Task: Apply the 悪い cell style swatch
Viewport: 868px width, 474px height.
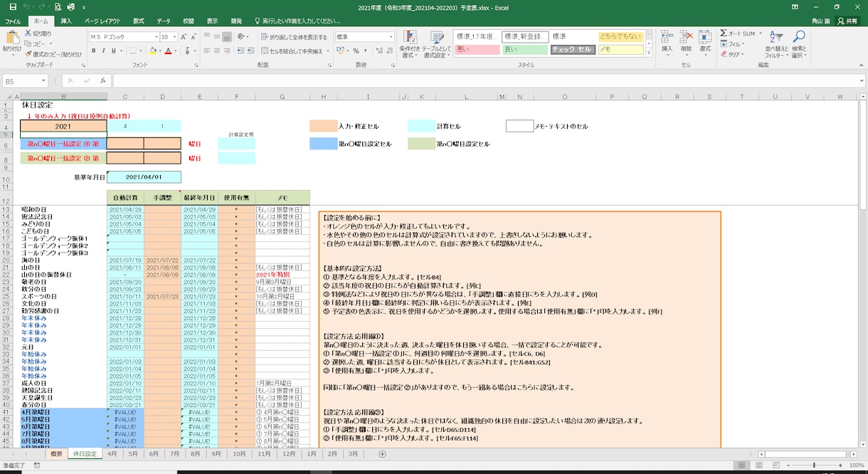Action: coord(477,49)
